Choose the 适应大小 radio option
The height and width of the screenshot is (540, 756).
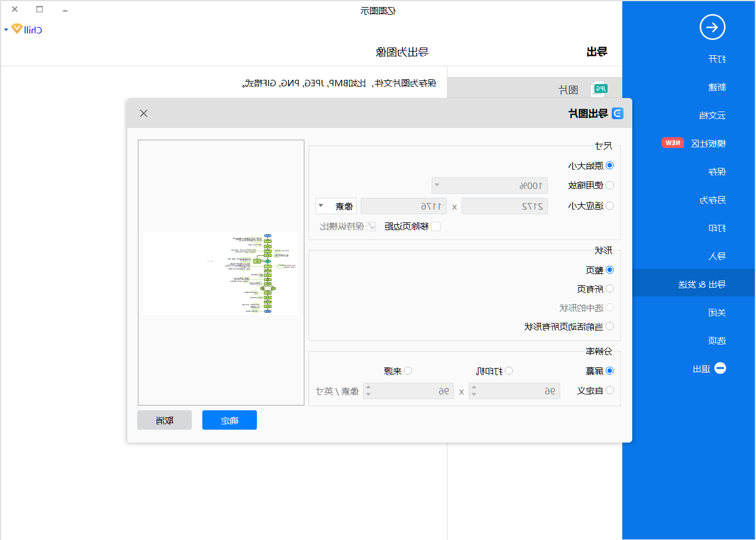(610, 206)
